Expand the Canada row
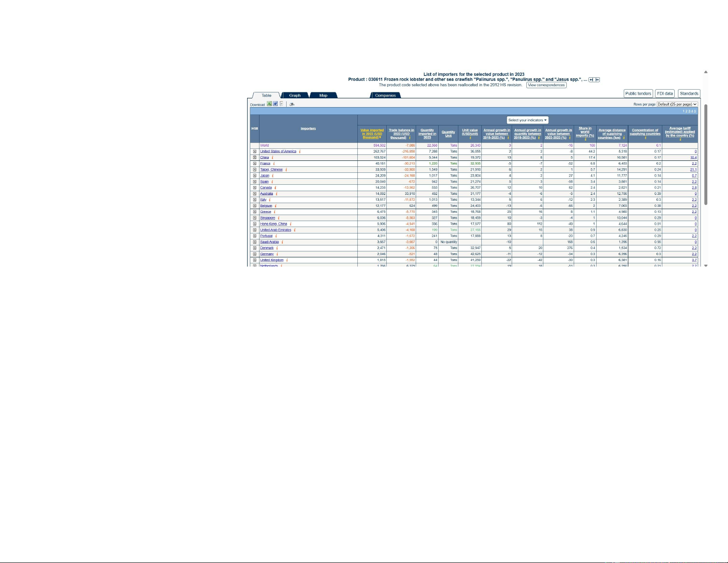Screen dimensions: 728x563 pyautogui.click(x=254, y=188)
